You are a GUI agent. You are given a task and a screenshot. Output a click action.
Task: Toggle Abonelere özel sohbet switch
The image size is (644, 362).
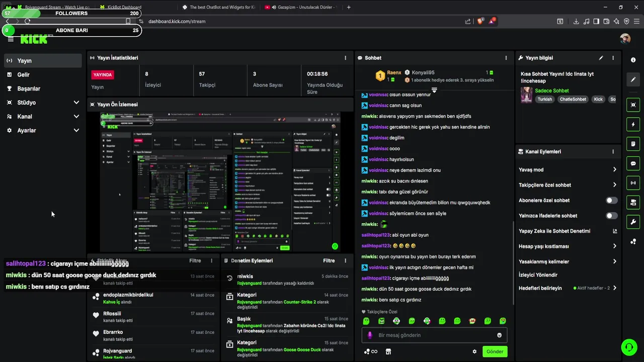611,200
